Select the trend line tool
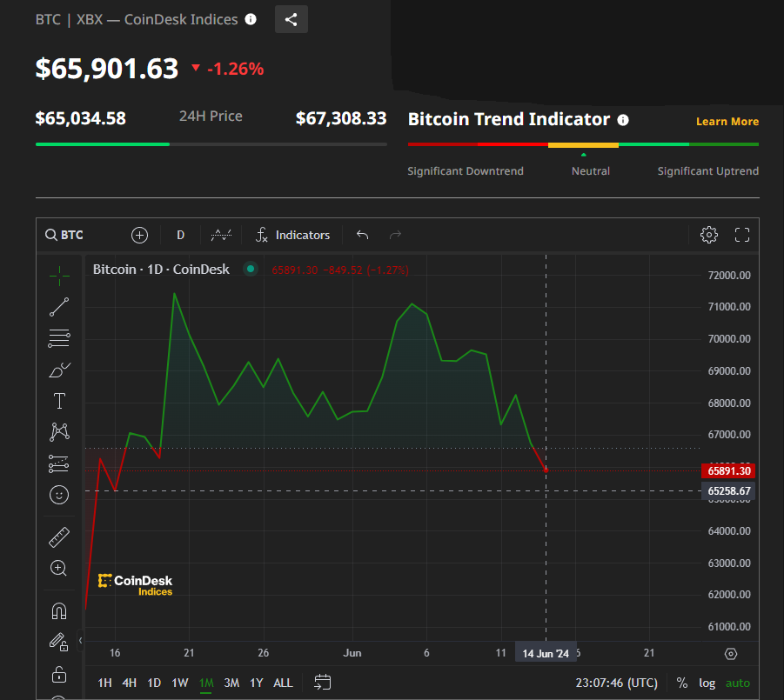The width and height of the screenshot is (784, 700). coord(59,307)
